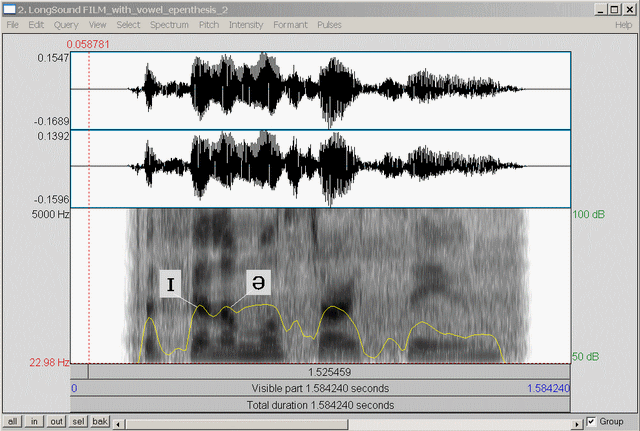Image resolution: width=640 pixels, height=431 pixels.
Task: Click the 'sel' zoom-to-selection button
Action: pyautogui.click(x=78, y=421)
